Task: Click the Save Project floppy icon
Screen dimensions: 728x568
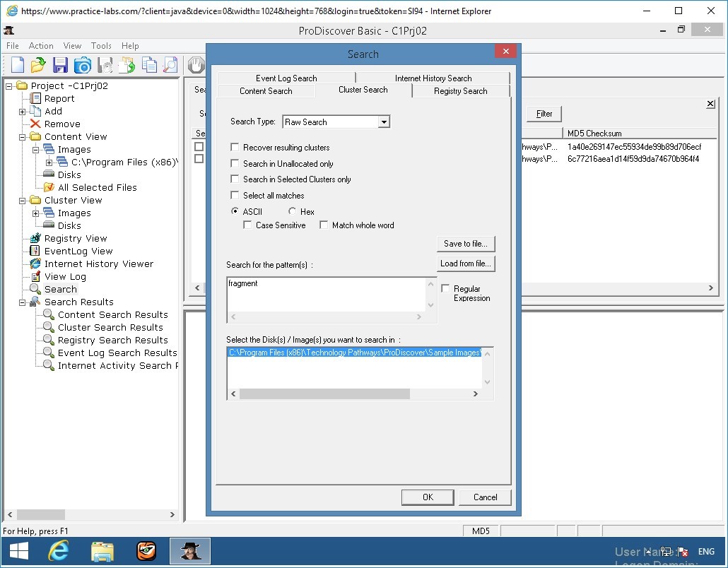Action: 60,65
